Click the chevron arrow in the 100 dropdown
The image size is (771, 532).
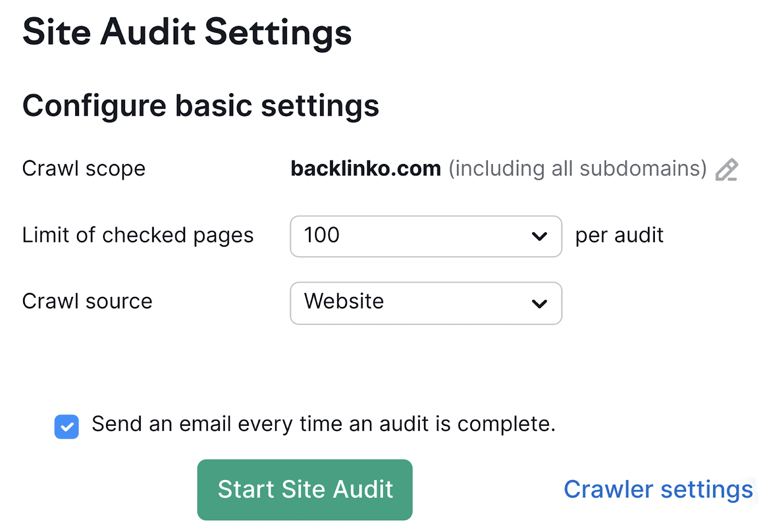tap(539, 237)
